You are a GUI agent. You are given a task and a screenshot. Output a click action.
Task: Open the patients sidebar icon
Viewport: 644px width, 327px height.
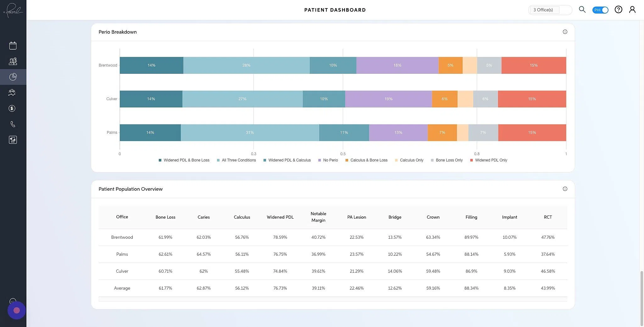coord(13,61)
